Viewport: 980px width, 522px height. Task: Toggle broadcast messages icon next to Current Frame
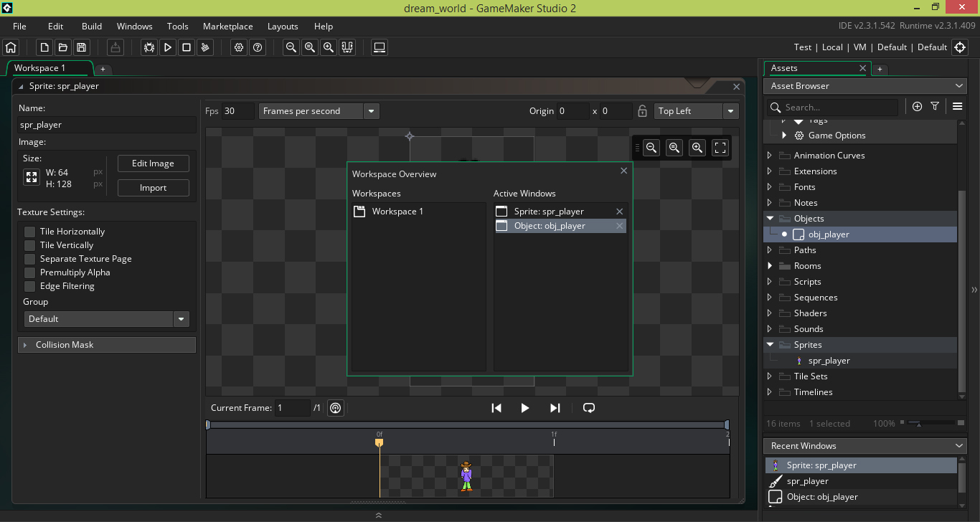point(335,408)
